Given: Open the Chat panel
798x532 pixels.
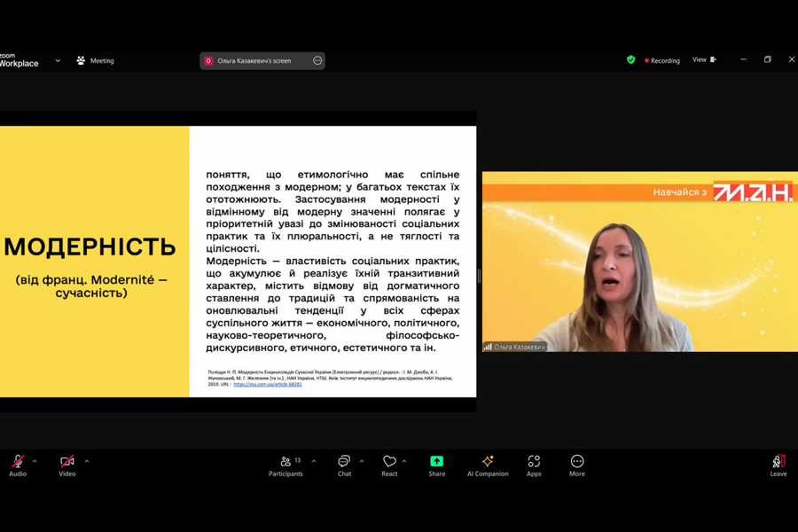Looking at the screenshot, I should 344,463.
